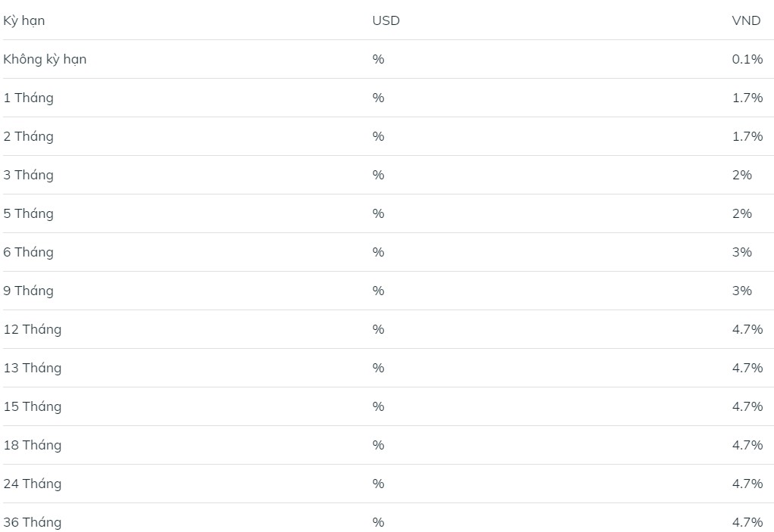Select the "1 Tháng" term row
This screenshot has height=532, width=774.
point(388,98)
